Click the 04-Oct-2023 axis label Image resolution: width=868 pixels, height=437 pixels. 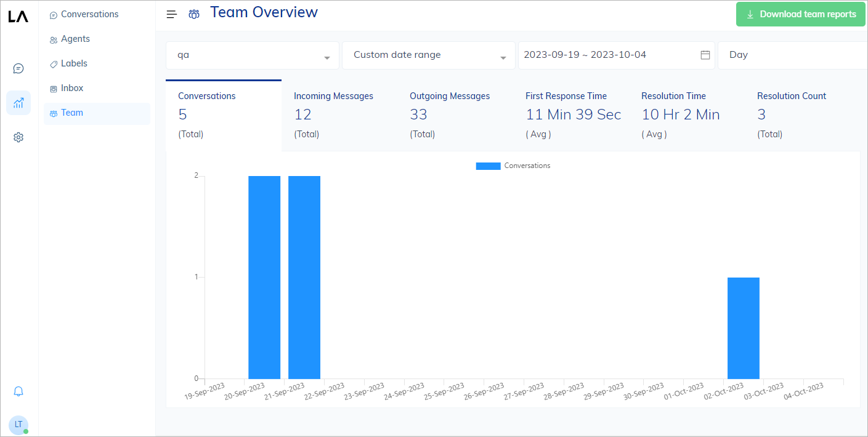(803, 391)
